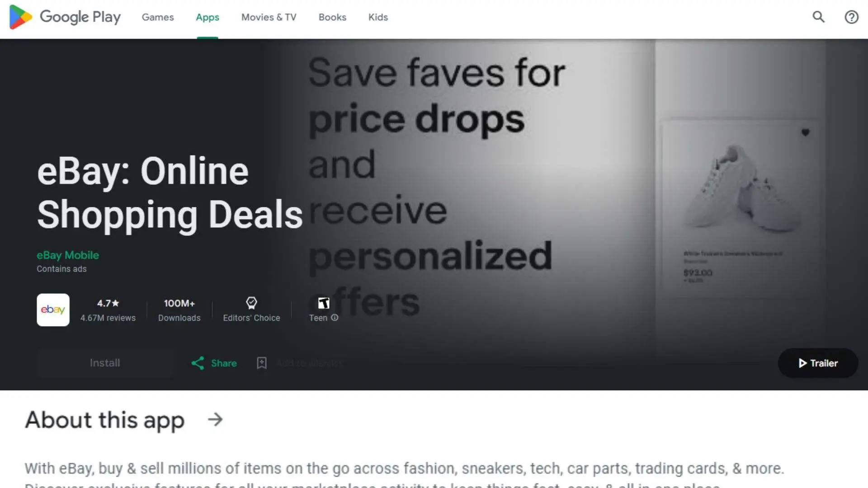Image resolution: width=868 pixels, height=488 pixels.
Task: Click the Teen content rating icon
Action: pyautogui.click(x=322, y=303)
